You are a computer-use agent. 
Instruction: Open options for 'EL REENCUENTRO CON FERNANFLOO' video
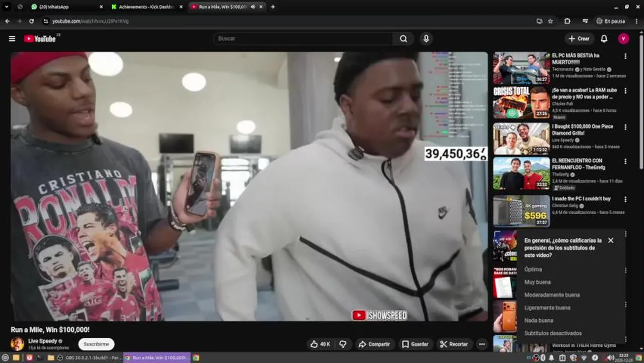click(625, 161)
